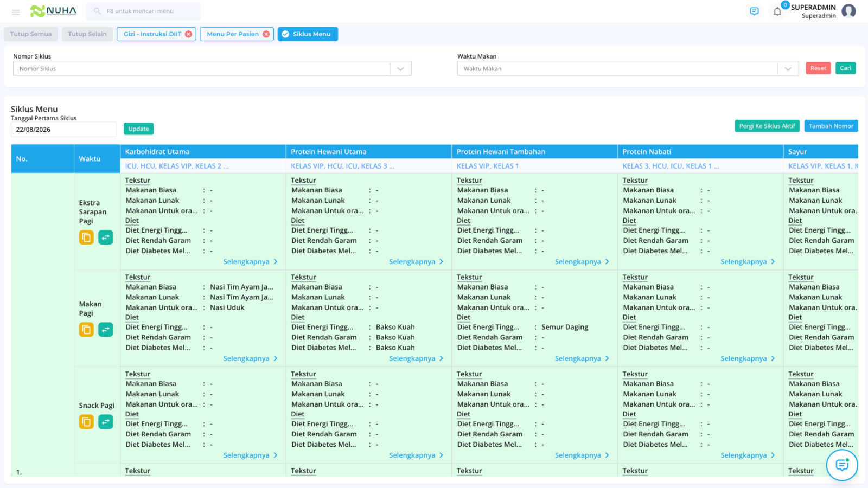This screenshot has height=488, width=868.
Task: Expand Selengkapnya for Karbohidrat Utama, Ekstra Sarapan Pagi
Action: [251, 262]
